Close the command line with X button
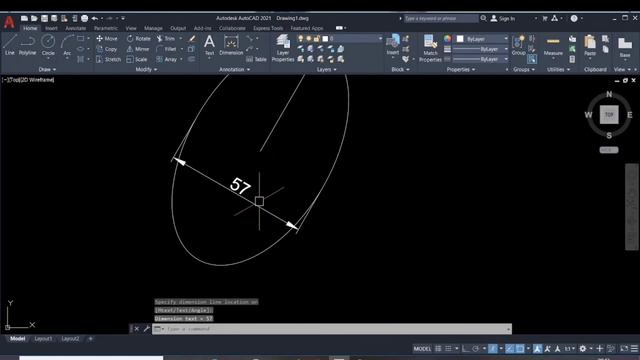This screenshot has width=640, height=360. coord(137,329)
